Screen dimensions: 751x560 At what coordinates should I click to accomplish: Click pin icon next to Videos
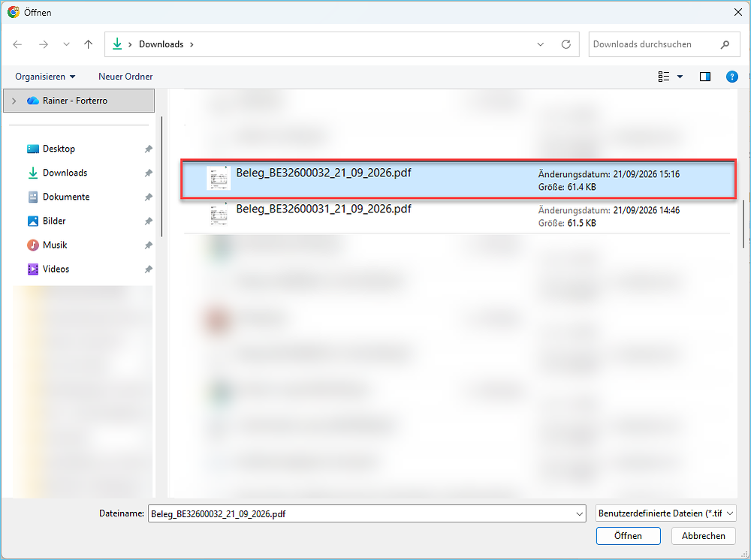(149, 269)
